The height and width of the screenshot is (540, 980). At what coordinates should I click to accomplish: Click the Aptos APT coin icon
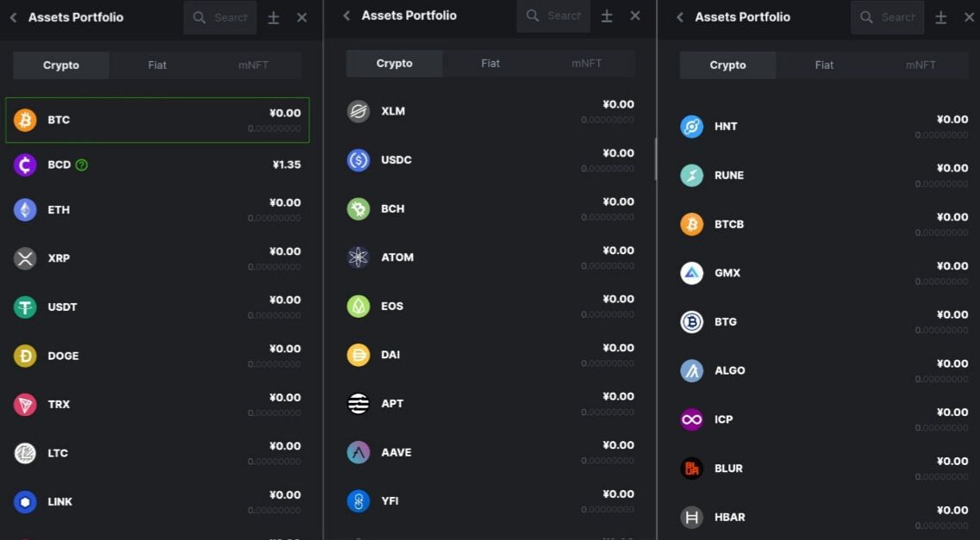(359, 403)
